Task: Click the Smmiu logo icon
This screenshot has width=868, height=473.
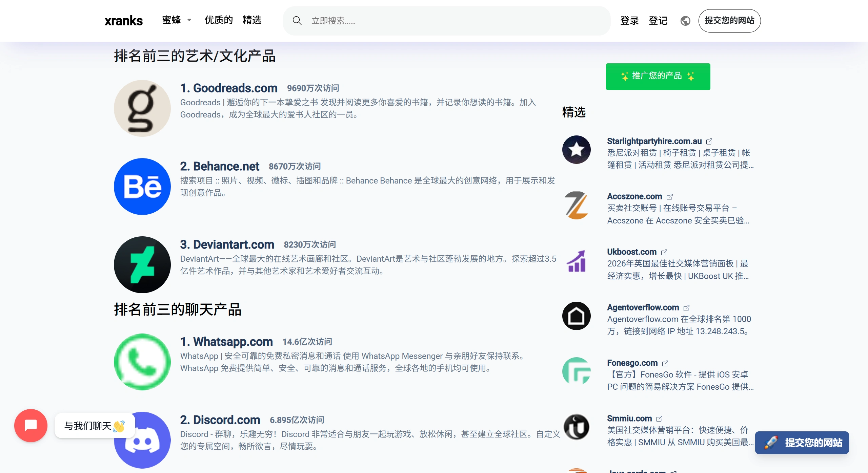Action: coord(577,427)
